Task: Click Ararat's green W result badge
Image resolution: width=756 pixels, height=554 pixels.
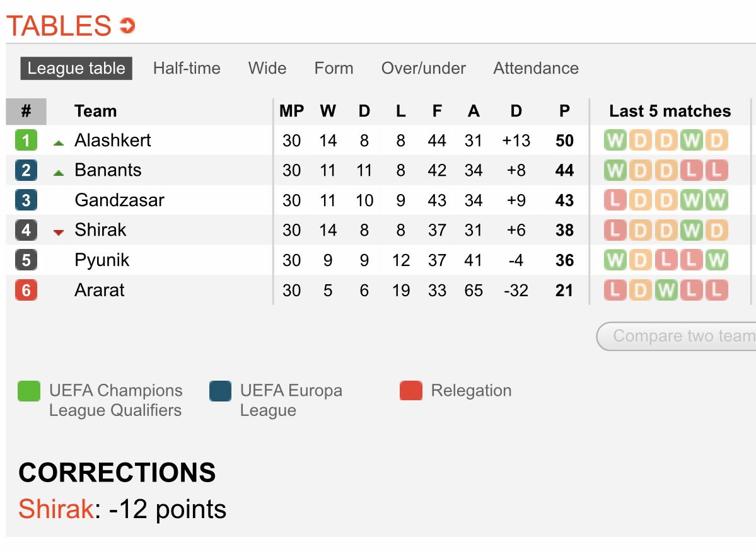Action: point(666,290)
